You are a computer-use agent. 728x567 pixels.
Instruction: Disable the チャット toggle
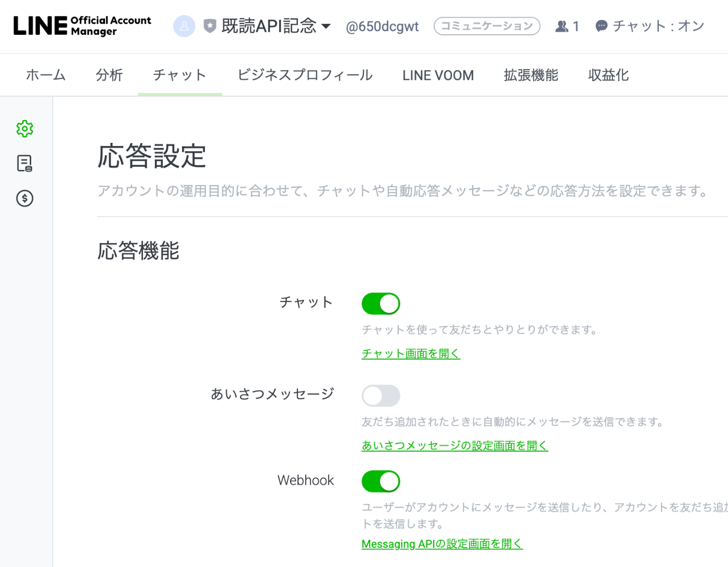381,303
